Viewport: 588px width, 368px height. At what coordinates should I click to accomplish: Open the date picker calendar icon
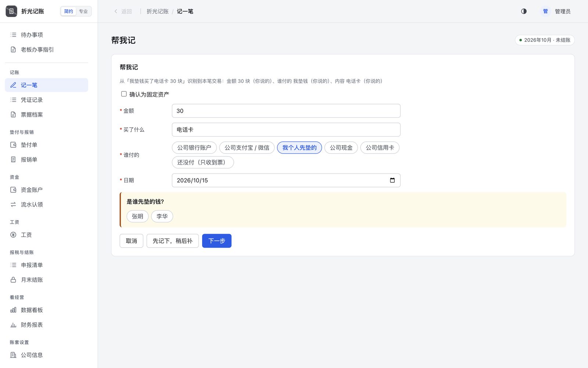point(392,180)
